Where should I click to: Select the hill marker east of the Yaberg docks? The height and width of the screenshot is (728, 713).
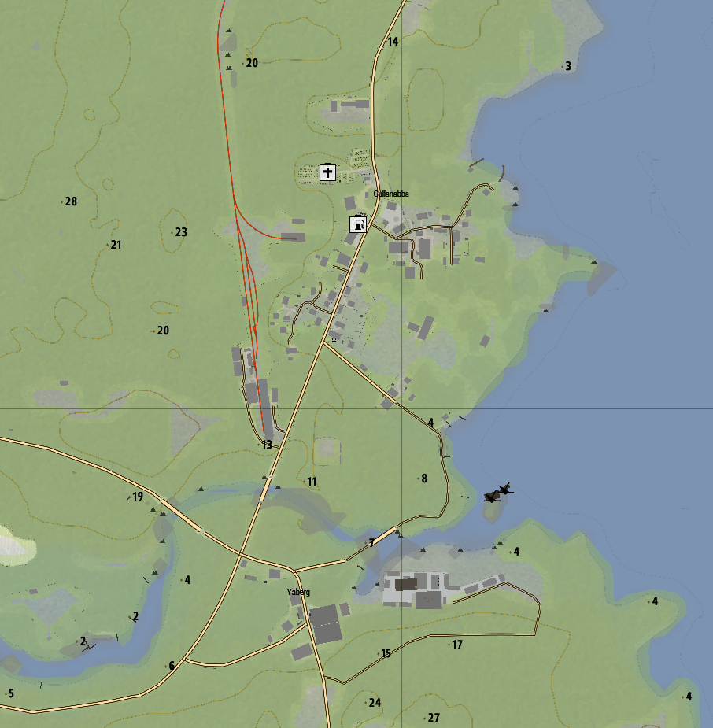[x=501, y=543]
